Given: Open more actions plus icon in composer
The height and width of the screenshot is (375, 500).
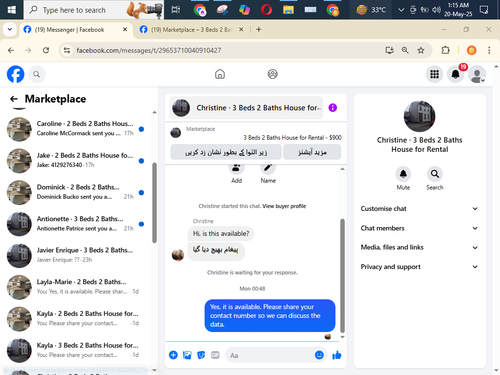Looking at the screenshot, I should click(x=173, y=355).
